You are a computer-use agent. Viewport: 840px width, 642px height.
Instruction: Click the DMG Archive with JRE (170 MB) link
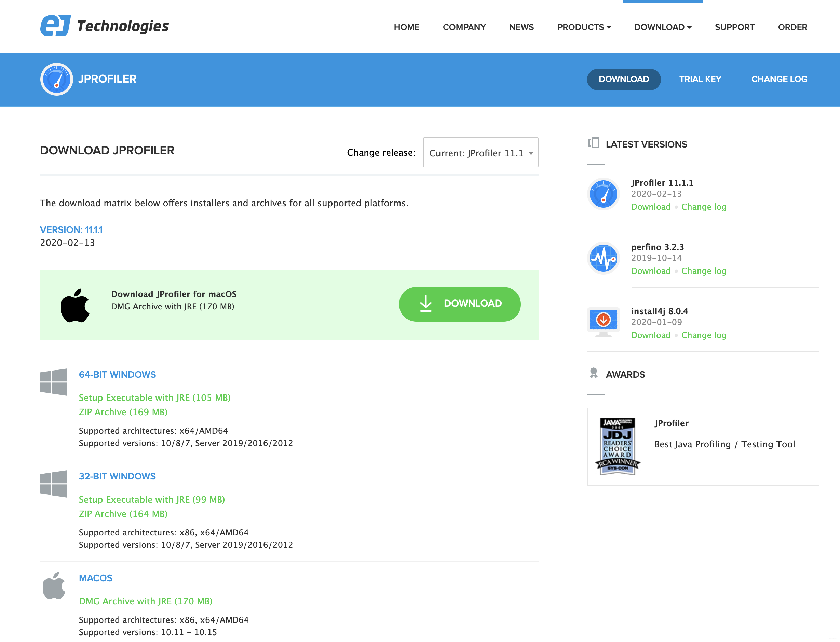click(x=145, y=601)
